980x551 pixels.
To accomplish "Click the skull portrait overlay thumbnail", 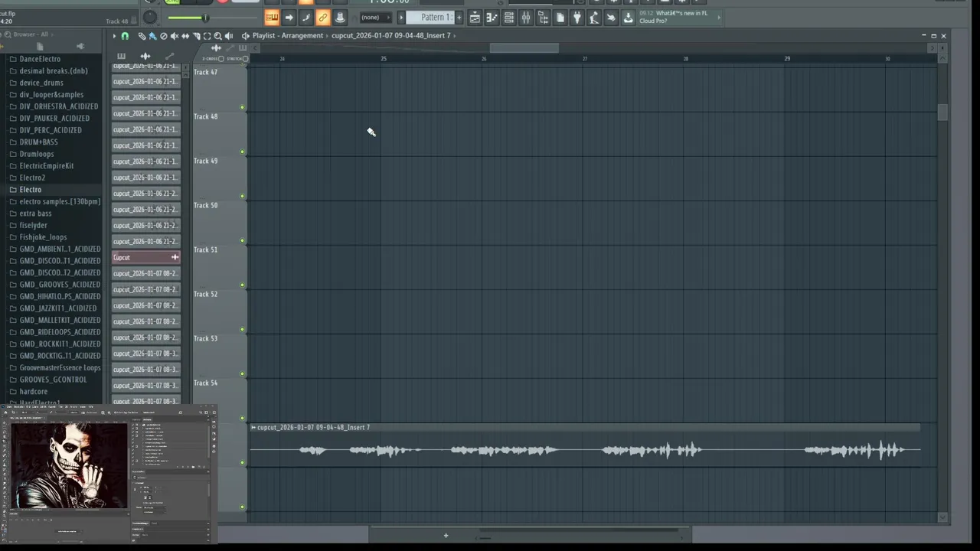I will (70, 466).
